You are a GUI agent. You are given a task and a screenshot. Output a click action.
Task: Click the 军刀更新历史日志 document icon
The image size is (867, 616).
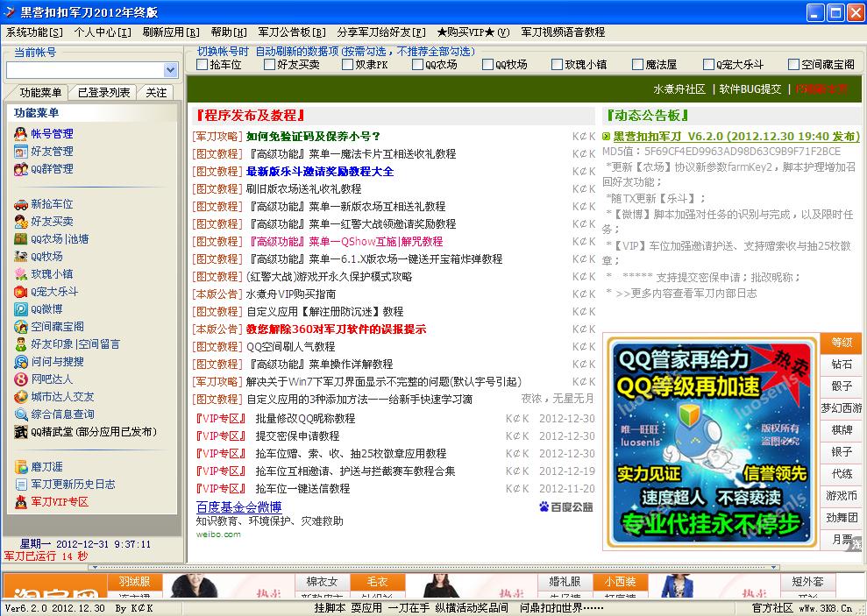[21, 485]
